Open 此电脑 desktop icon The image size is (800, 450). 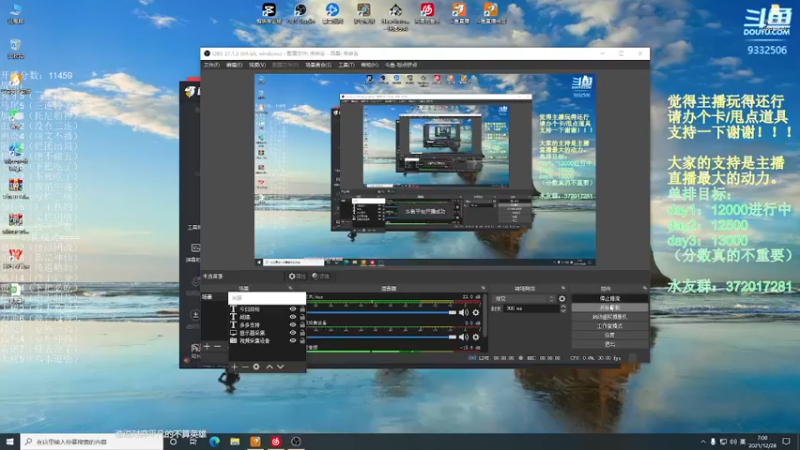pos(15,13)
